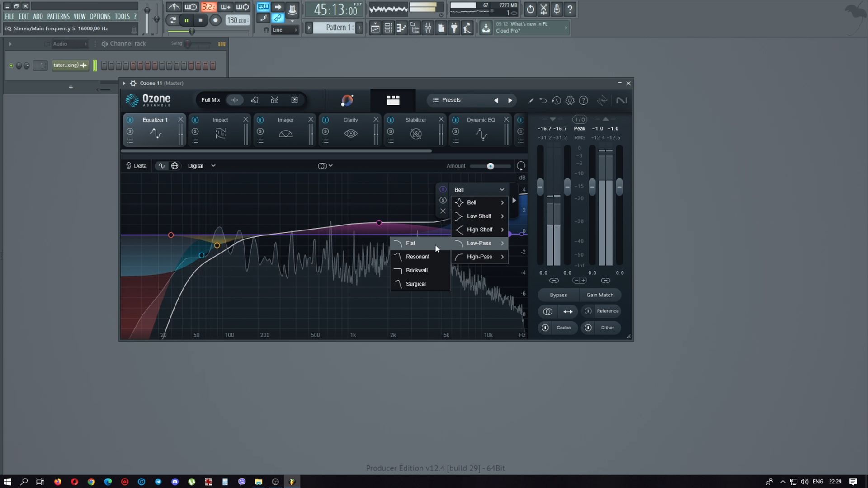Screen dimensions: 868x488
Task: Select the Clarity module eye icon
Action: [351, 134]
